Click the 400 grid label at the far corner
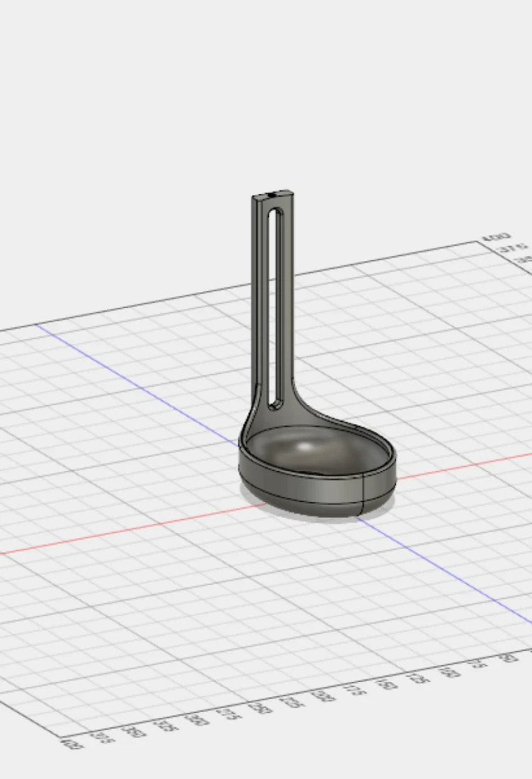532x779 pixels. 490,239
